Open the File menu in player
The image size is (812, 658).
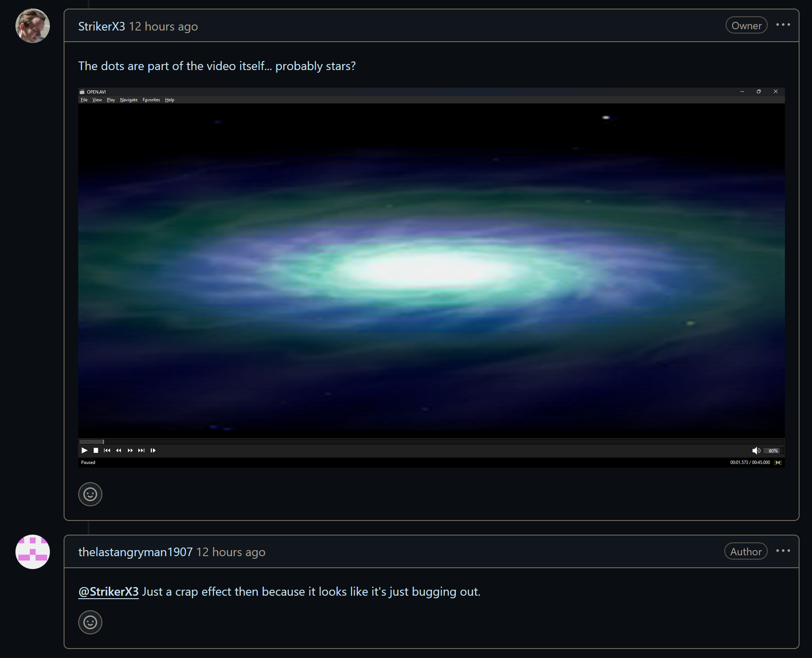pos(84,100)
